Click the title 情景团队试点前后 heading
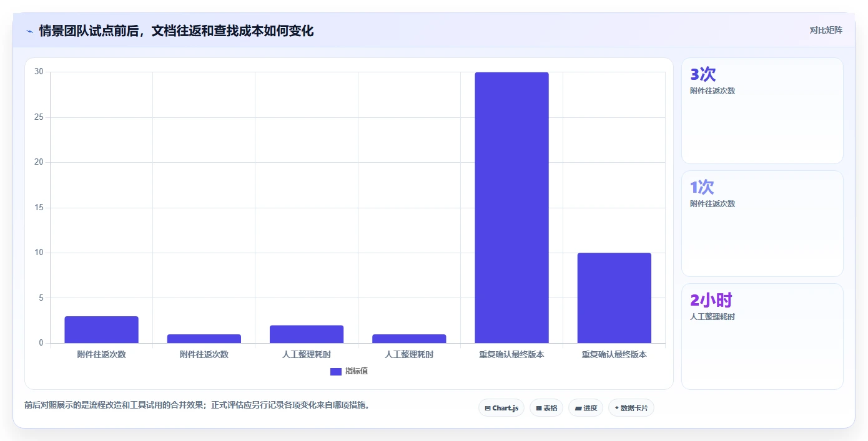 point(176,31)
